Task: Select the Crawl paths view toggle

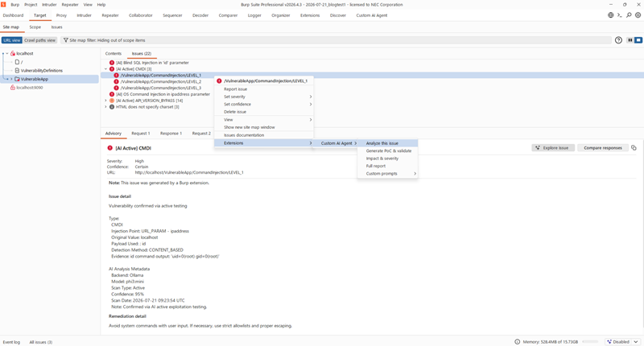Action: 39,40
